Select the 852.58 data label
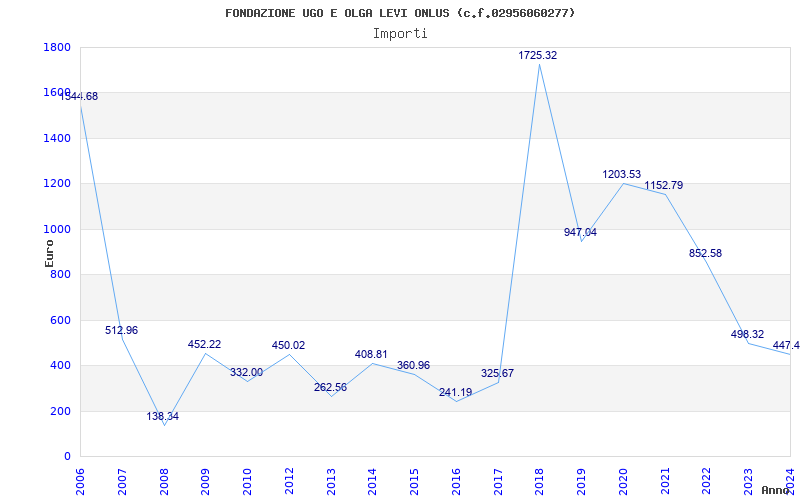 (x=706, y=253)
